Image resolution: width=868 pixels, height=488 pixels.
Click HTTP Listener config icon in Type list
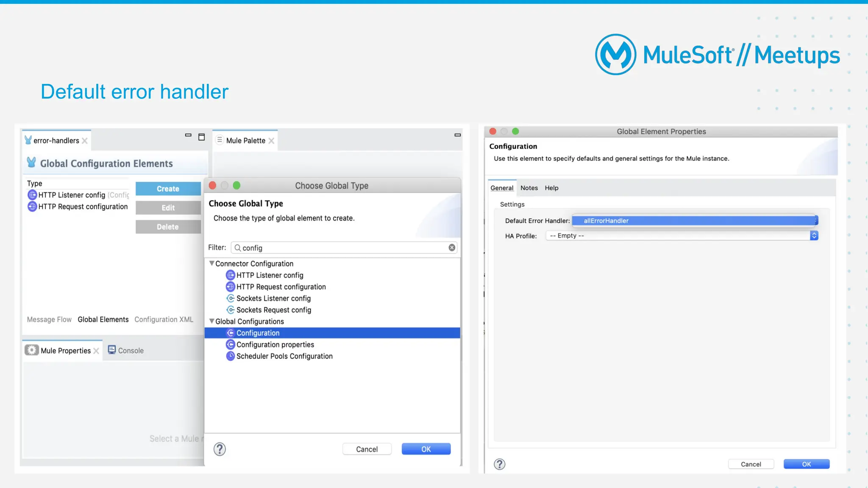(x=32, y=195)
